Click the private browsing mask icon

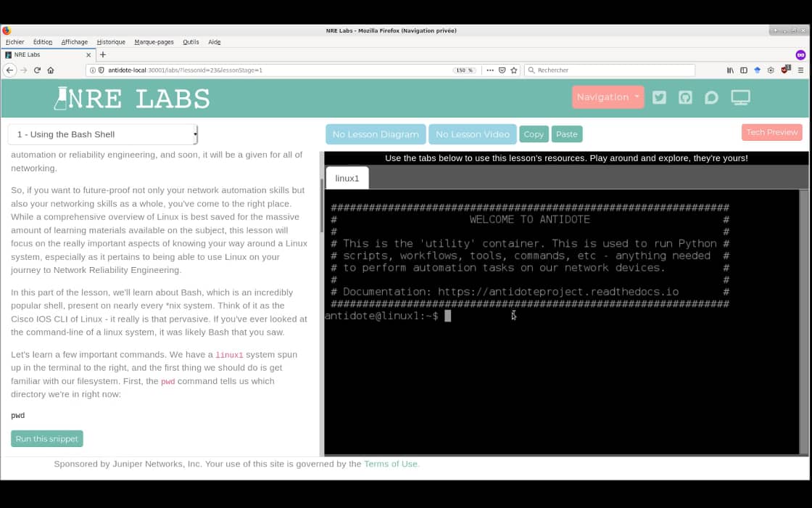[800, 54]
